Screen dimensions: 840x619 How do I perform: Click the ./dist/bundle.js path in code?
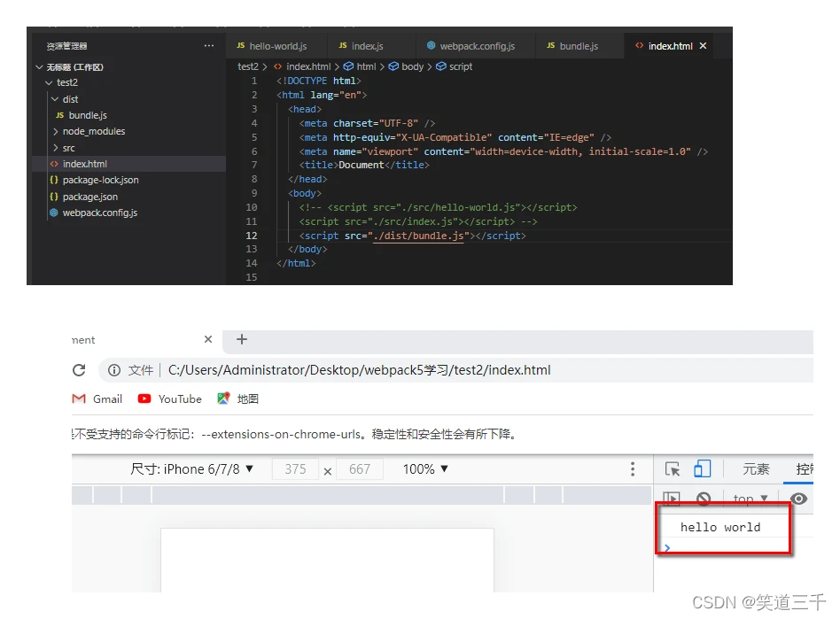[x=418, y=236]
